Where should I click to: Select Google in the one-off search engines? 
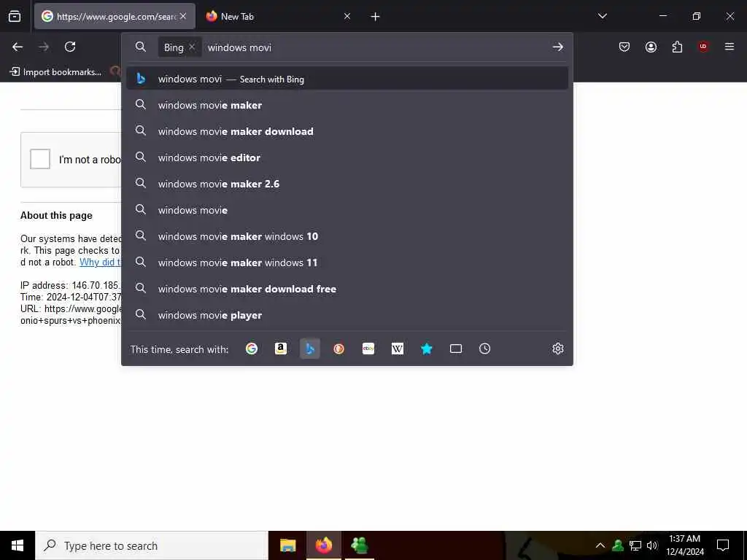coord(252,349)
